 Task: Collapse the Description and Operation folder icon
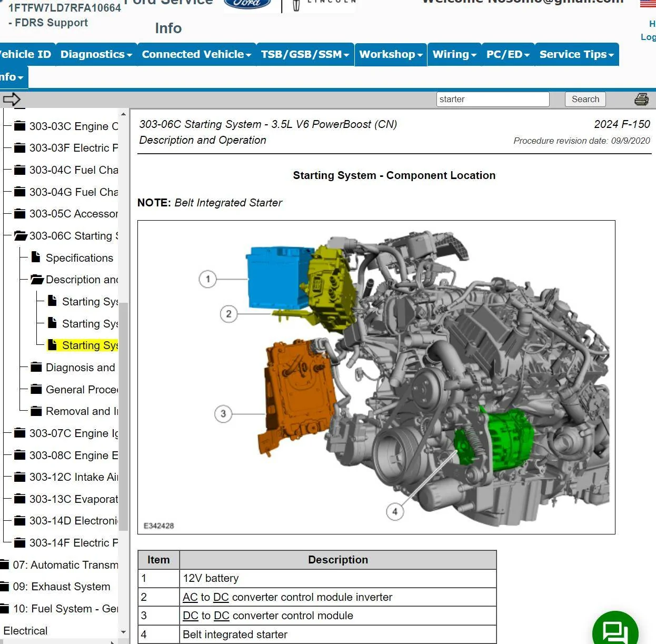click(37, 279)
